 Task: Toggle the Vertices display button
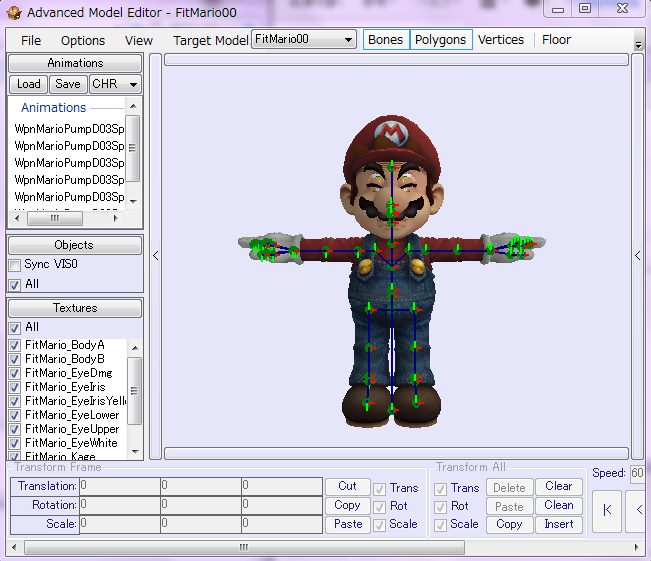(x=501, y=39)
